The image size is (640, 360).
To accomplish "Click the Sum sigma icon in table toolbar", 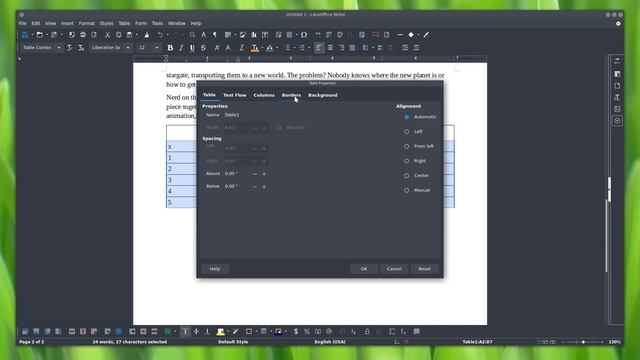I will coord(392,331).
